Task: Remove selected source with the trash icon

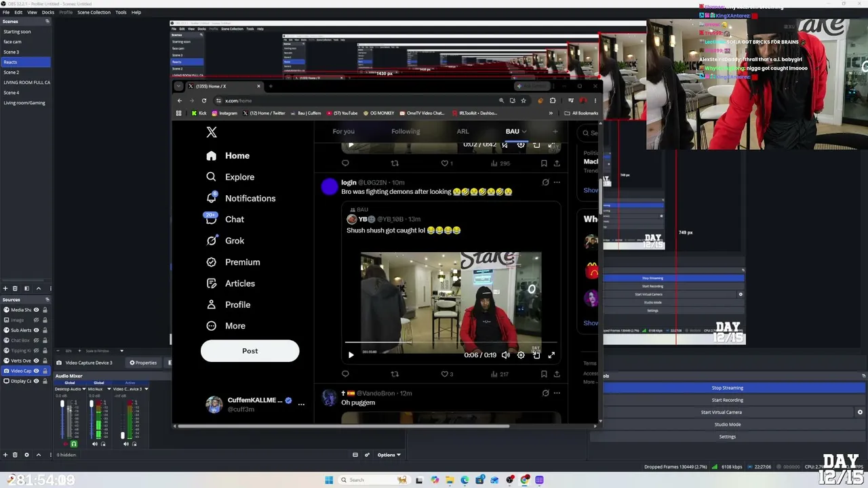Action: pos(16,455)
